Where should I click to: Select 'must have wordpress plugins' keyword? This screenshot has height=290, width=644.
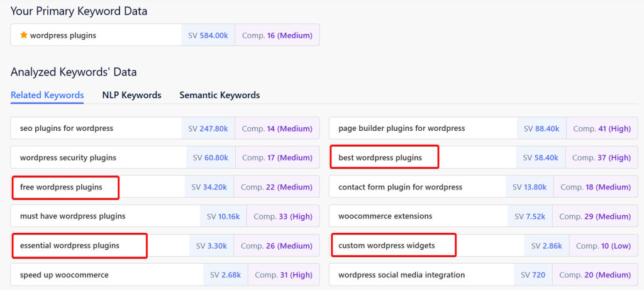click(x=72, y=216)
